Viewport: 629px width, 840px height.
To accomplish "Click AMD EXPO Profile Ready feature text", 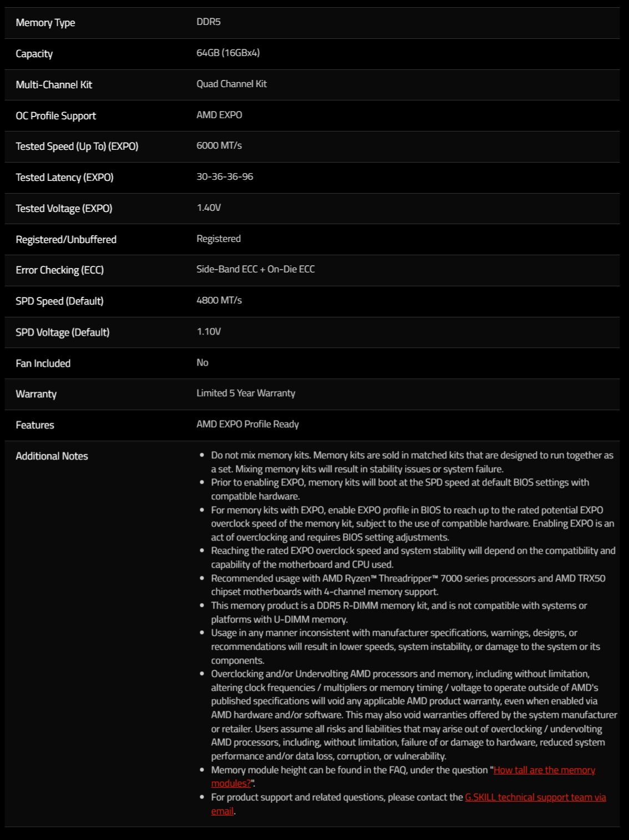I will (247, 424).
